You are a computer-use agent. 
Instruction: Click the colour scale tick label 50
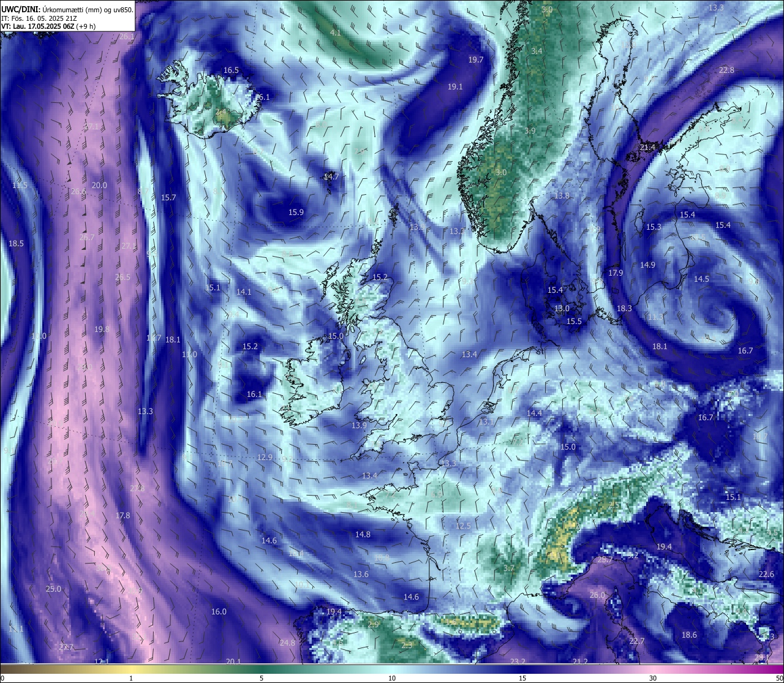779,678
